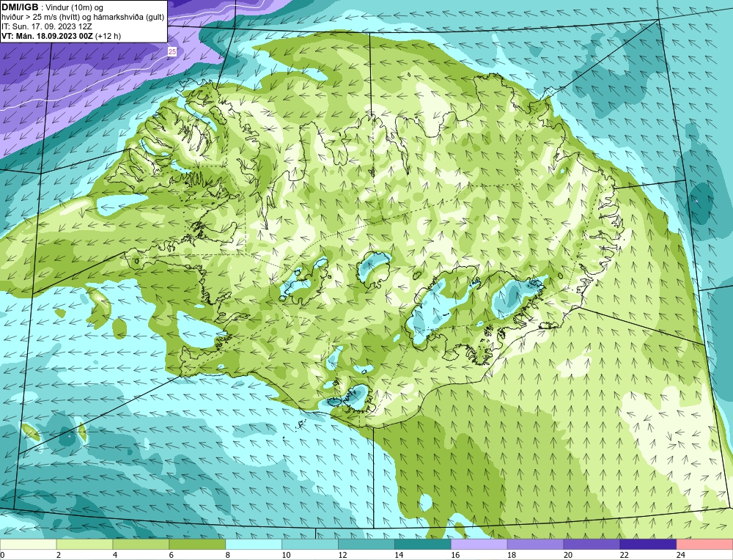Pick the legend swatch between 4 and 6
This screenshot has width=733, height=560.
click(x=141, y=544)
